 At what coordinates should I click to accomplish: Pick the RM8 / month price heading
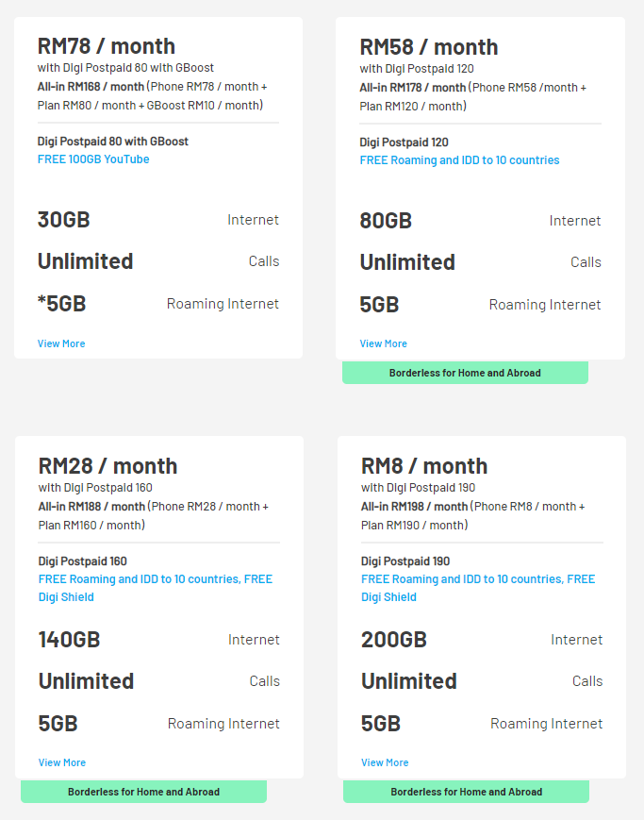(424, 465)
